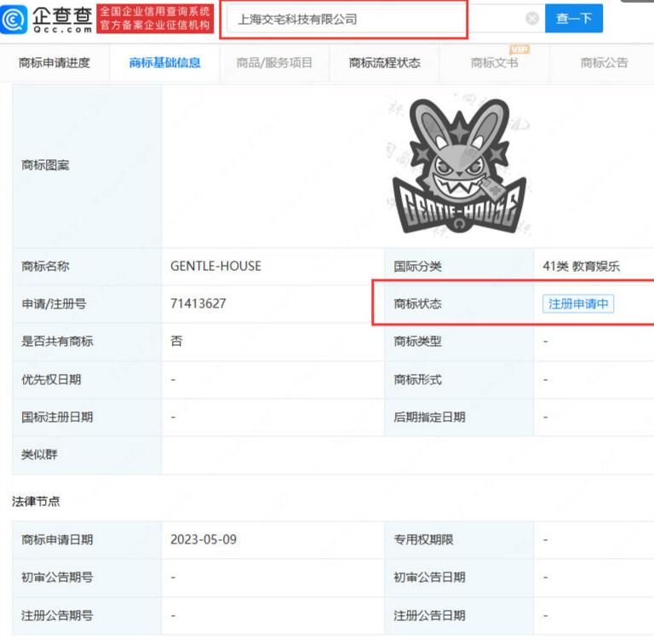The width and height of the screenshot is (654, 644).
Task: Click the 是否共有商标 label
Action: [57, 342]
